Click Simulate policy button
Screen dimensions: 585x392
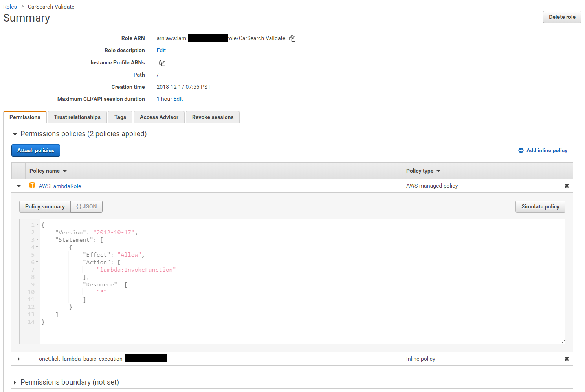click(x=540, y=206)
